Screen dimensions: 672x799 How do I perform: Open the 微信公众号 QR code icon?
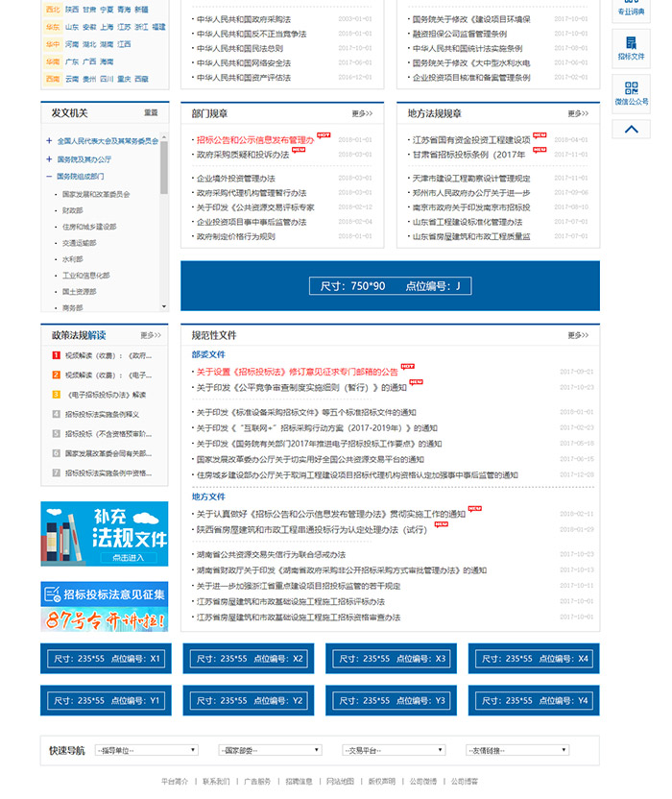[x=631, y=92]
